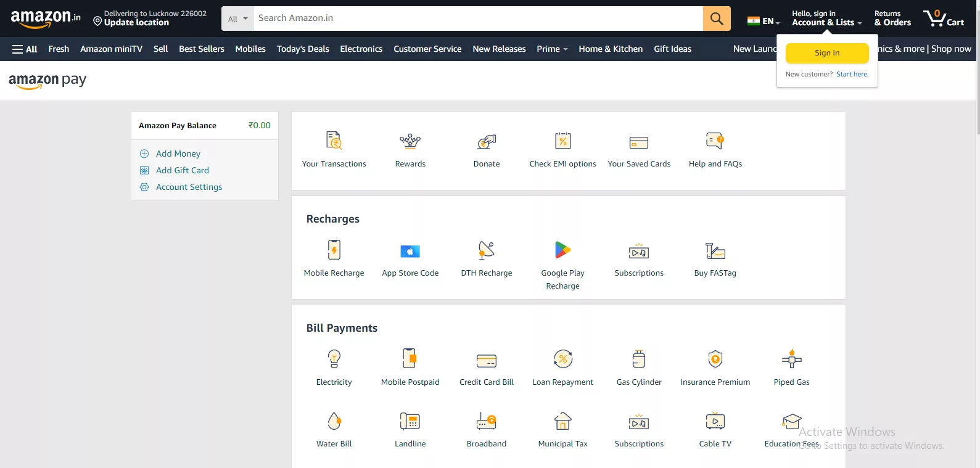Select the Buy FASTag icon

715,250
